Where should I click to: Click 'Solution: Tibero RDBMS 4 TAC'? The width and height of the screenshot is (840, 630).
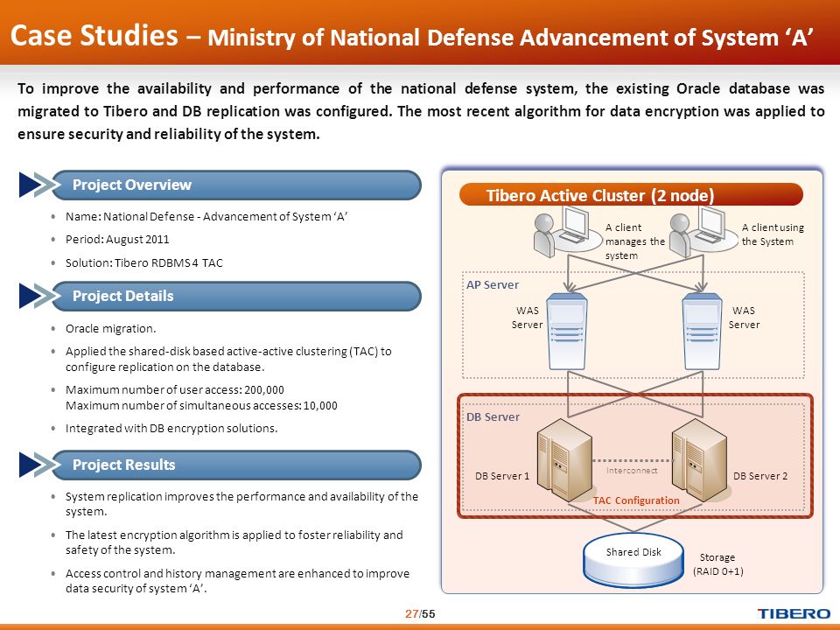(144, 263)
